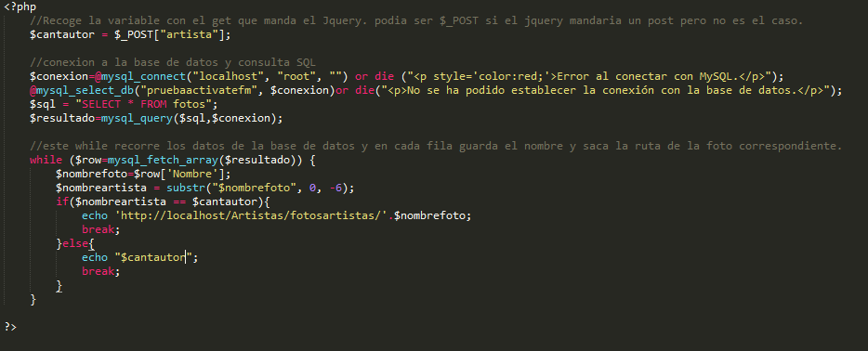Viewport: 868px width, 351px height.
Task: Click the closing ?> tag
Action: [x=10, y=327]
